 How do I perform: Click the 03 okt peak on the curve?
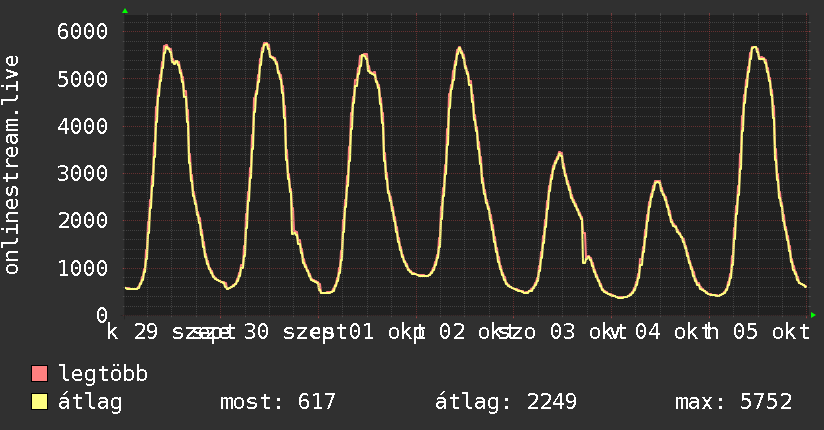[x=560, y=153]
